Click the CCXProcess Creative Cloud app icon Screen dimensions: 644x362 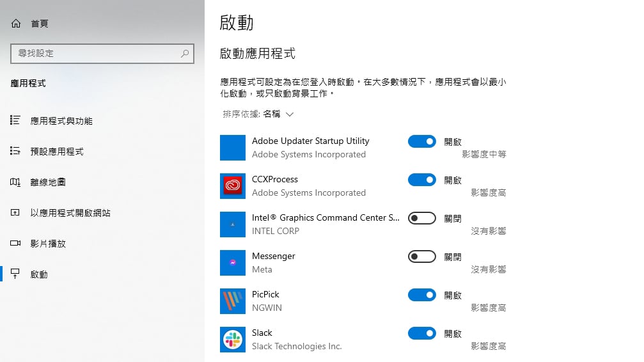[x=232, y=186]
